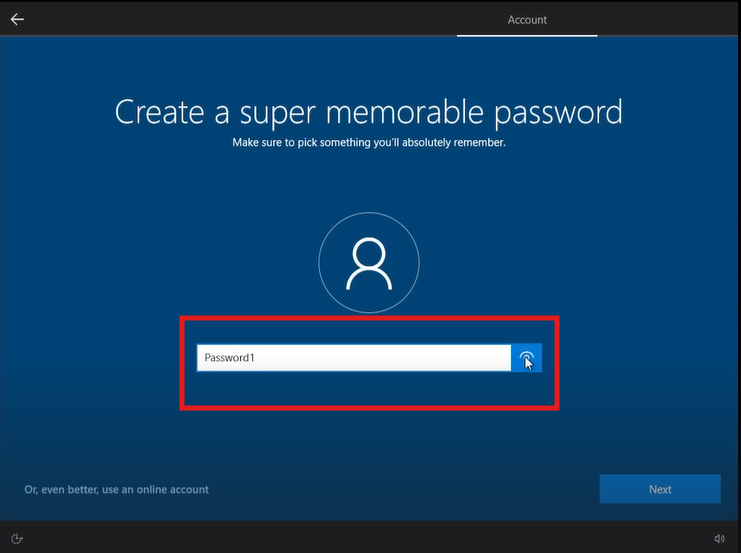Click the user avatar circle
Image resolution: width=741 pixels, height=553 pixels.
tap(369, 262)
